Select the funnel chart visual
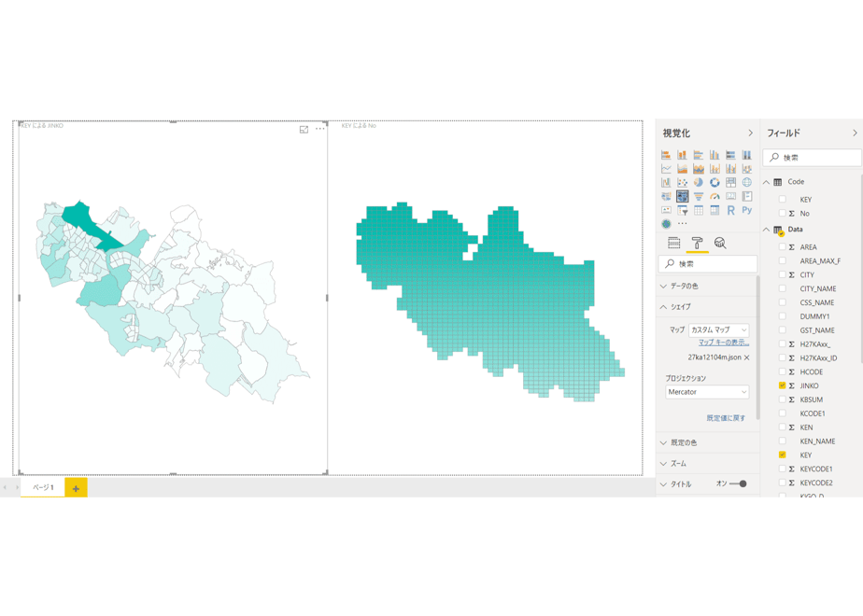 tap(699, 196)
